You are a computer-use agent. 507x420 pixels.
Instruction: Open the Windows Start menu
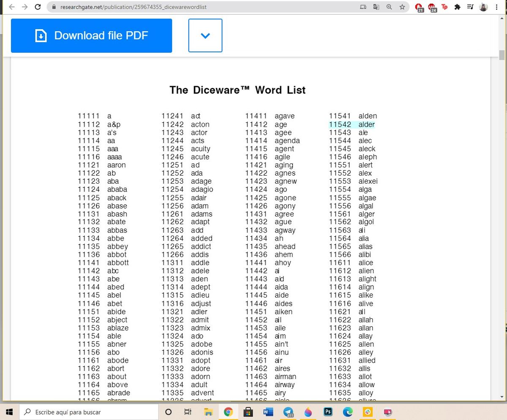(9, 412)
